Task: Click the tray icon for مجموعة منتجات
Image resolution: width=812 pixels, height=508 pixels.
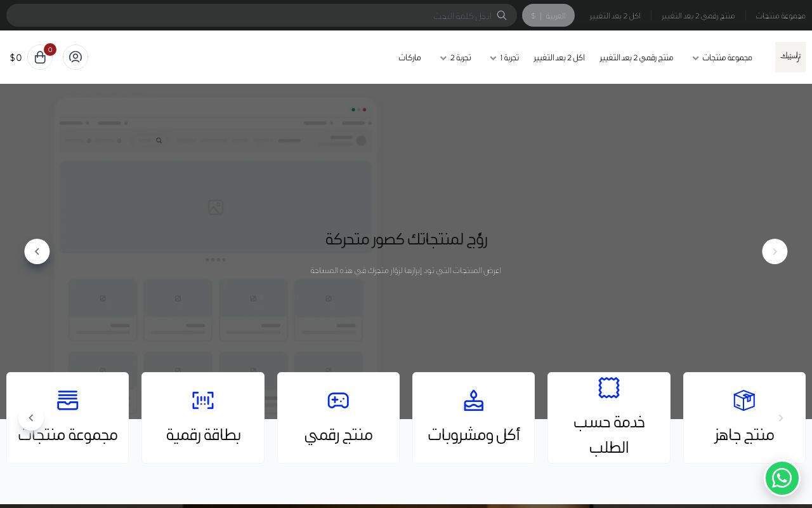Action: pyautogui.click(x=67, y=401)
